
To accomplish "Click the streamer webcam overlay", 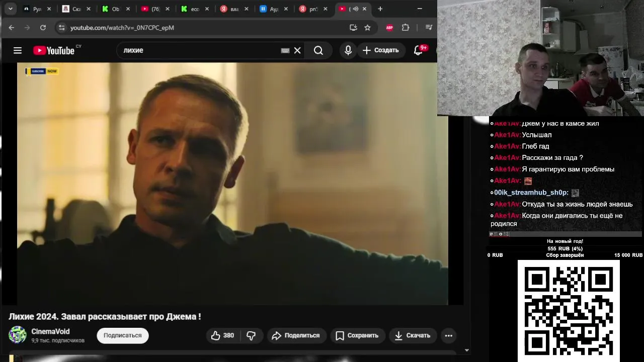I will pos(540,58).
